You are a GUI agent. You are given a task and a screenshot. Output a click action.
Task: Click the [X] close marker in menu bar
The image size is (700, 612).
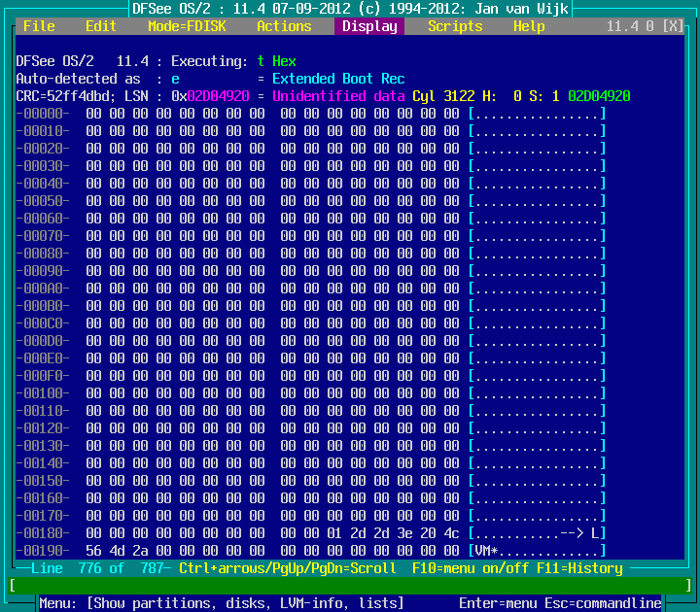coord(673,26)
